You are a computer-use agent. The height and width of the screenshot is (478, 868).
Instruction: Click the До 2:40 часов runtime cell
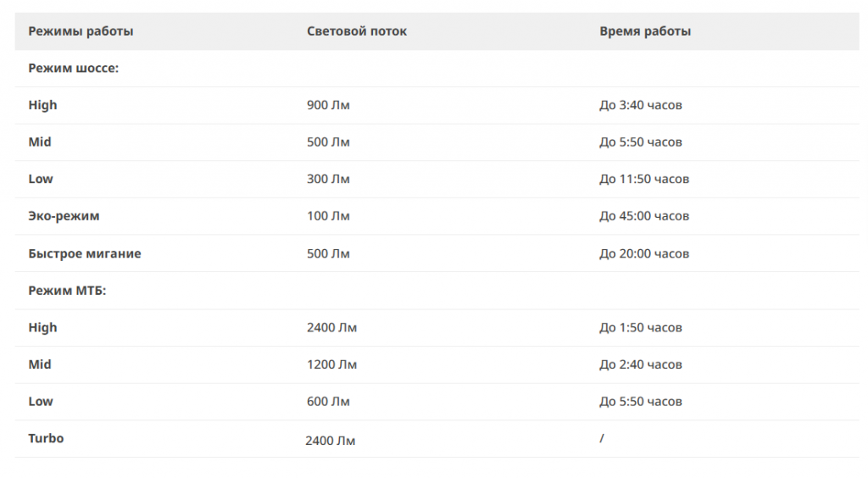coord(641,364)
